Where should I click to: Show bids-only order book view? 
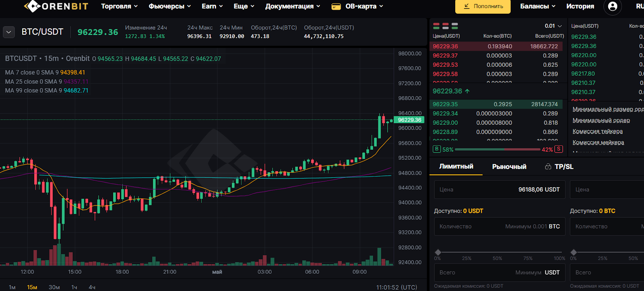click(x=455, y=26)
